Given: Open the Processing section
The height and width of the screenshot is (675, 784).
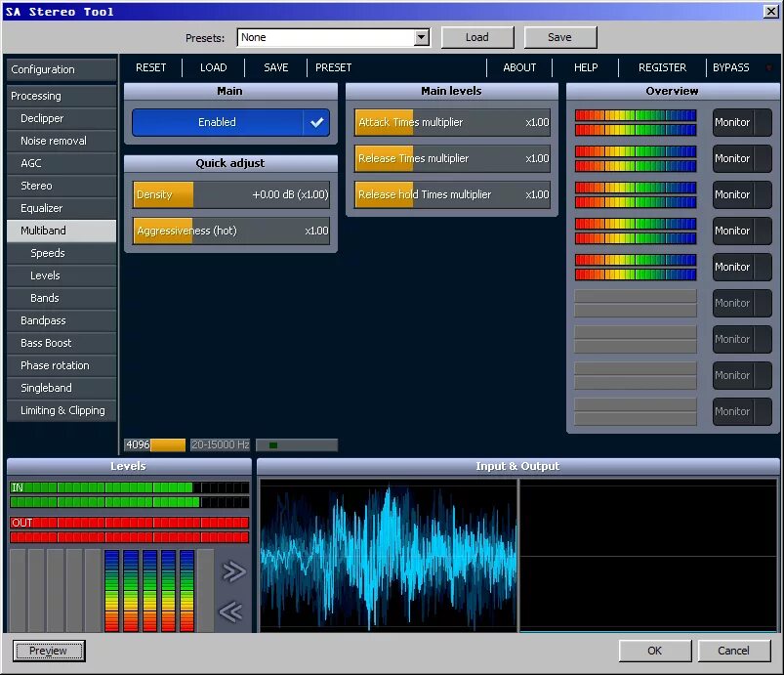Looking at the screenshot, I should coord(62,96).
